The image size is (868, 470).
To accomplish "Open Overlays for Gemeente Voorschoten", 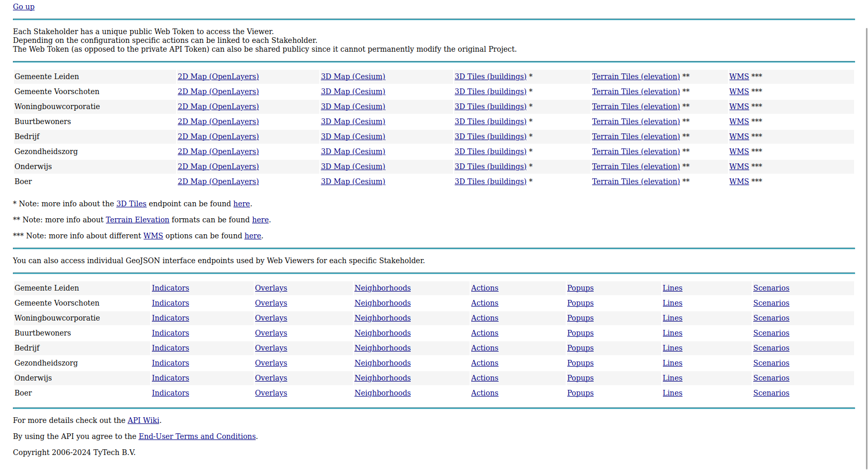I will pyautogui.click(x=271, y=303).
